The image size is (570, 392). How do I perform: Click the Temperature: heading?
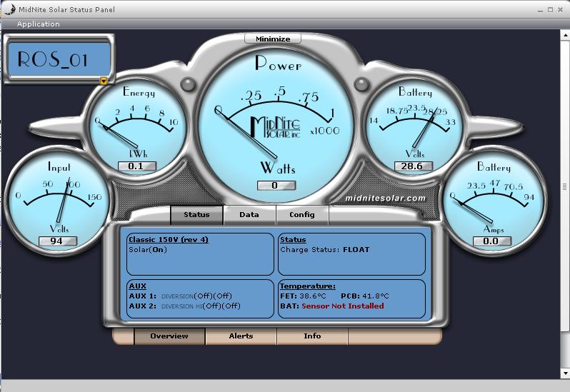308,286
